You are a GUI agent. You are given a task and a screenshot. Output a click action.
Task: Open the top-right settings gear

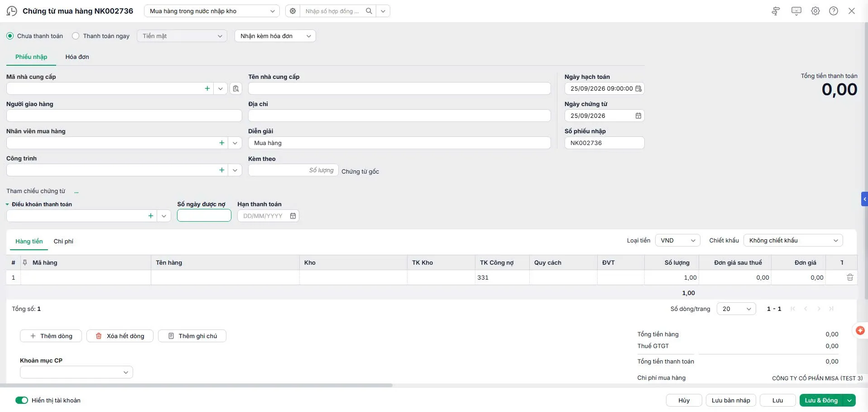tap(815, 11)
